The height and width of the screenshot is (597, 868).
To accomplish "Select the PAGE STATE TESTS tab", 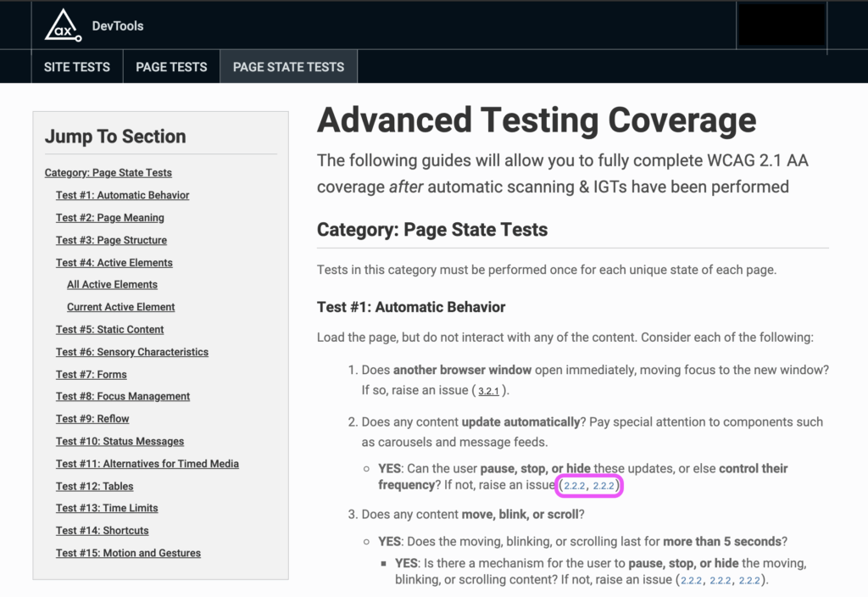I will tap(288, 66).
